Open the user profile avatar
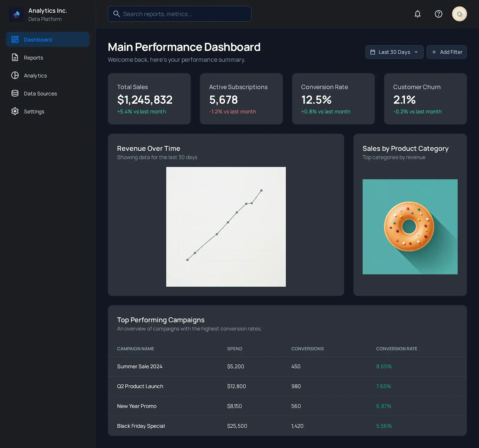The height and width of the screenshot is (448, 479). [460, 14]
